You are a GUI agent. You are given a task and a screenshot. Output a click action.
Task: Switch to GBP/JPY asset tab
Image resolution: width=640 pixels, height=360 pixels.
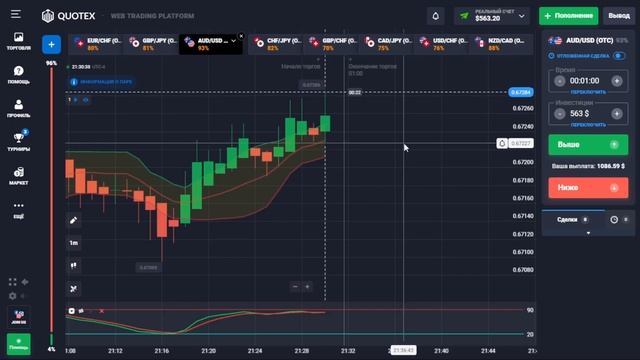coord(152,44)
